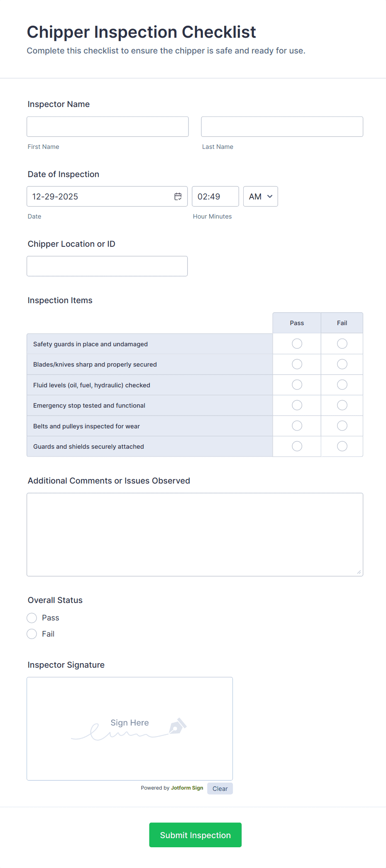Open the Jotform Sign link

pyautogui.click(x=187, y=788)
